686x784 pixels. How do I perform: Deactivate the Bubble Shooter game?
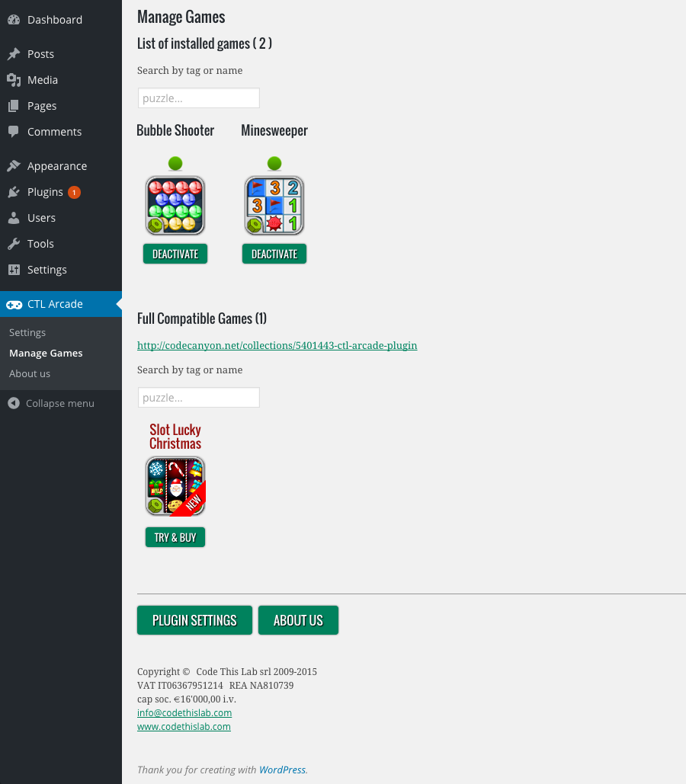click(175, 254)
